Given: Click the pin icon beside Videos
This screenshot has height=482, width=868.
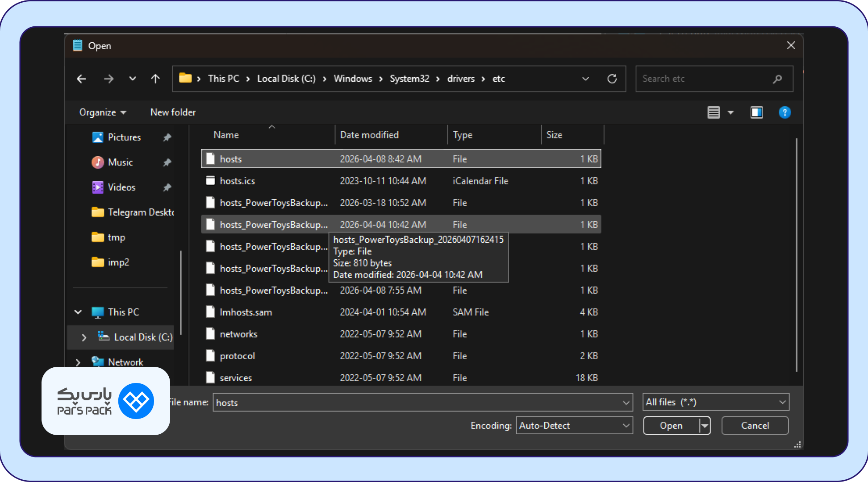Looking at the screenshot, I should tap(167, 187).
